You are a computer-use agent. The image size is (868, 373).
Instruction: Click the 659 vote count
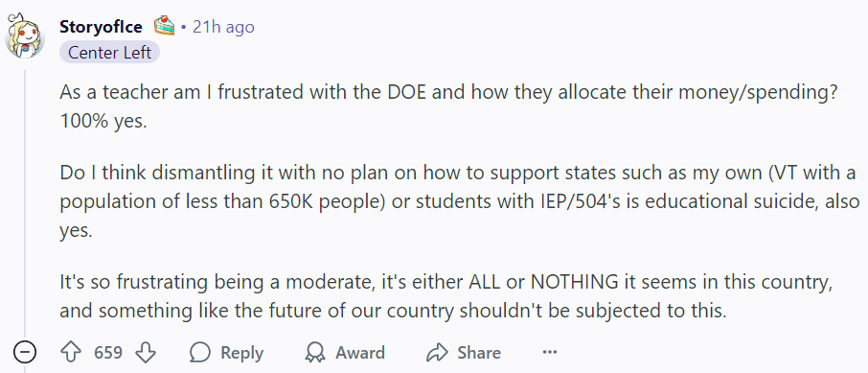pyautogui.click(x=108, y=353)
